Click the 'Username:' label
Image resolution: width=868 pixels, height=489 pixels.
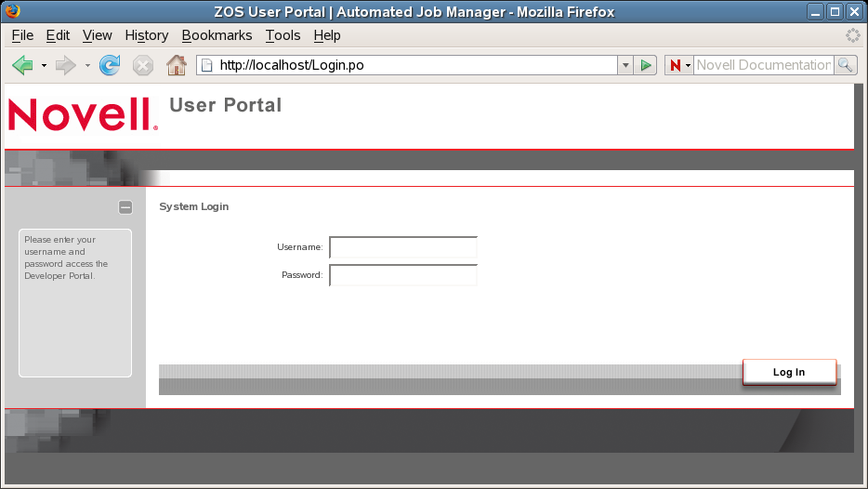click(300, 247)
